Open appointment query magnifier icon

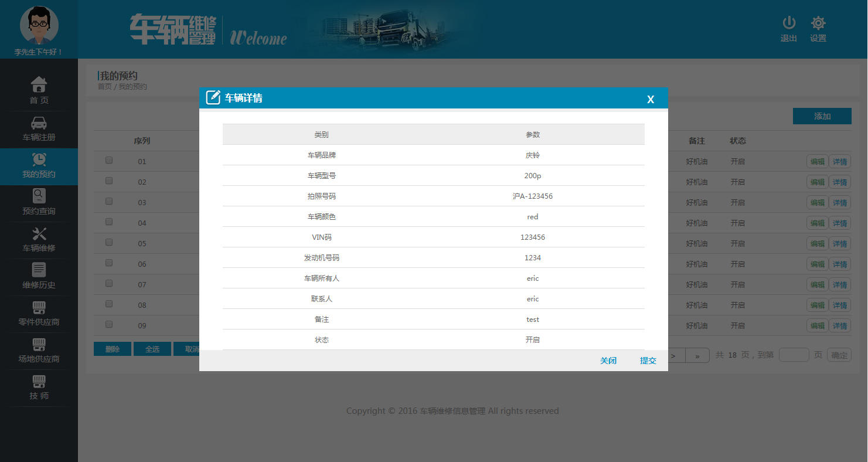click(39, 196)
